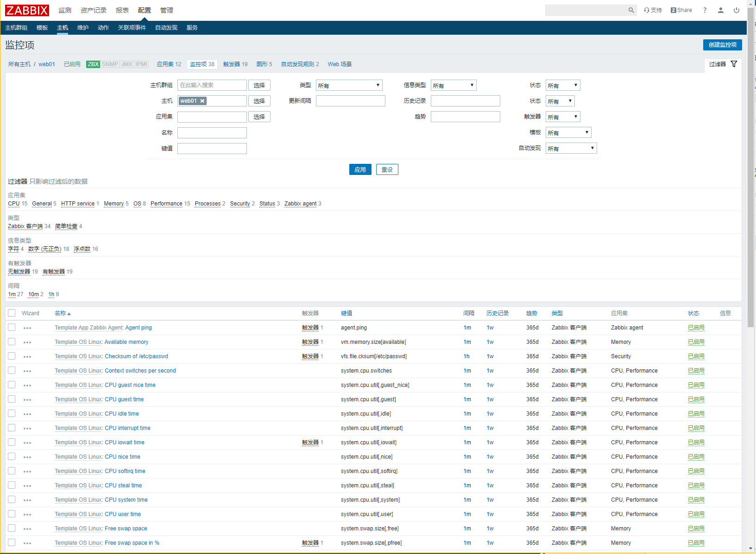Remove web01 tag from host filter
Screen dimensions: 756x554
[x=202, y=101]
